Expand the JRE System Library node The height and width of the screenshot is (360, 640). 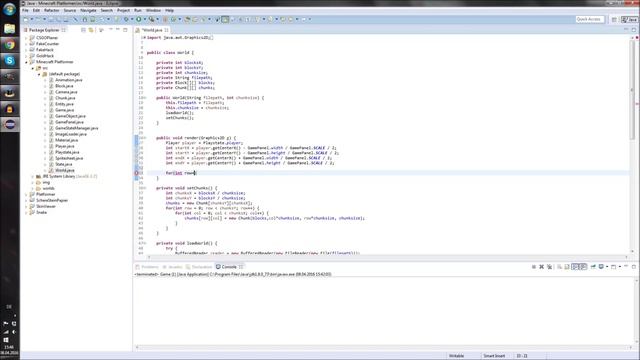[33, 176]
